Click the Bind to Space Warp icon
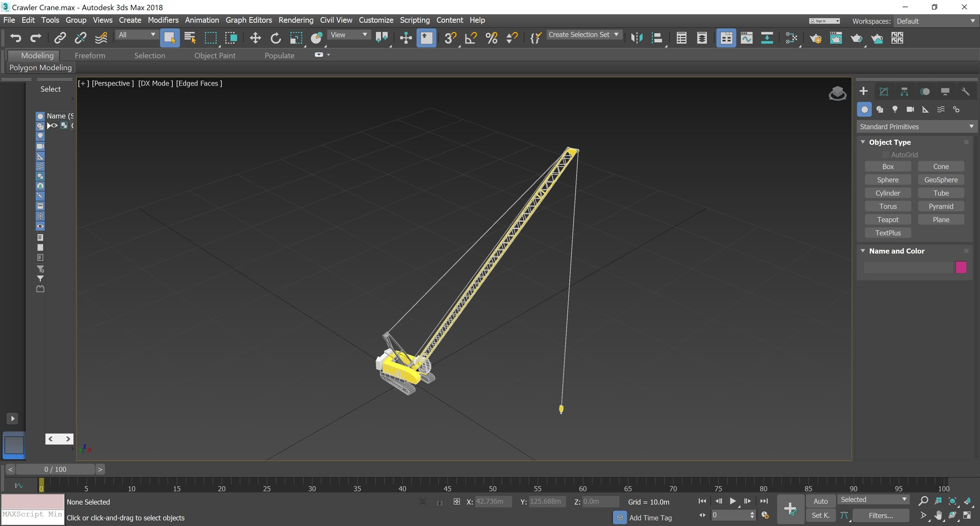 click(x=101, y=38)
